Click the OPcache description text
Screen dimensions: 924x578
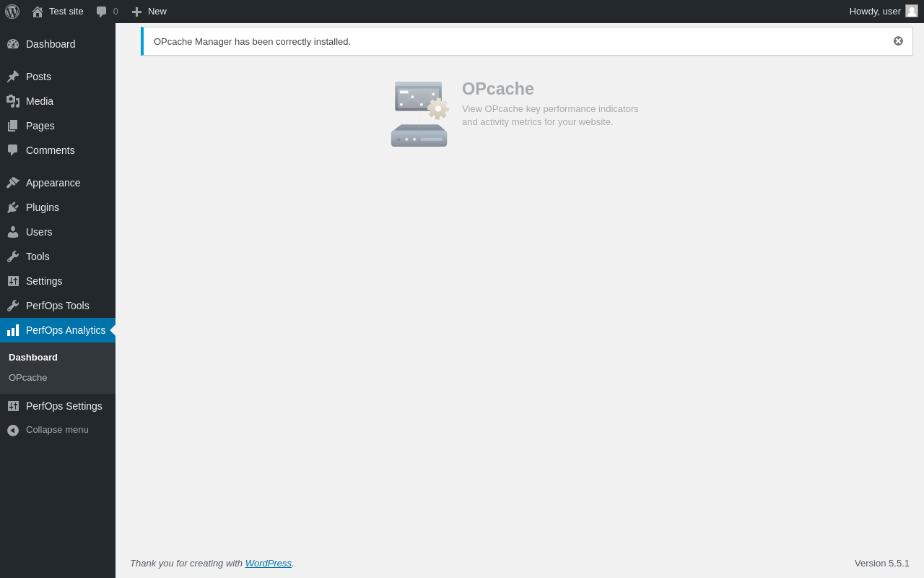coord(550,115)
